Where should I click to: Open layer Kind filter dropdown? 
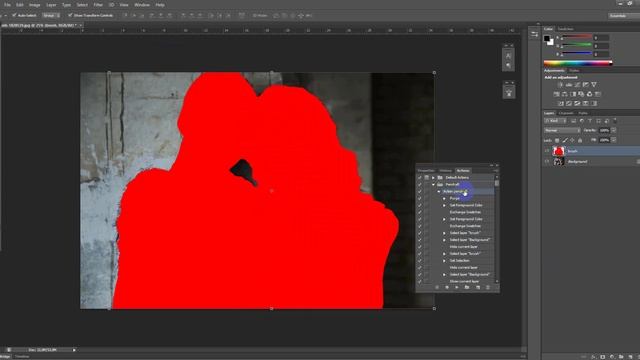(555, 121)
